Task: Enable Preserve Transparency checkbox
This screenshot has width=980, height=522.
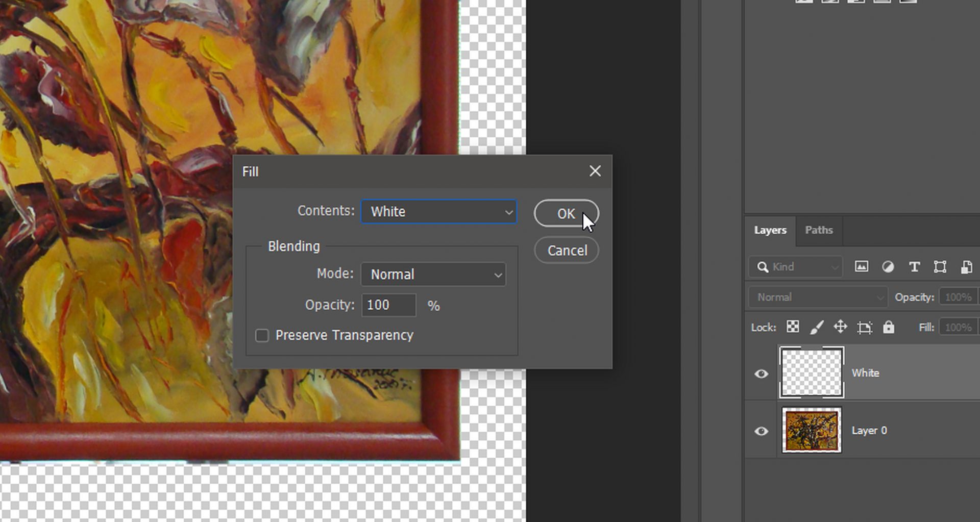Action: pos(262,335)
